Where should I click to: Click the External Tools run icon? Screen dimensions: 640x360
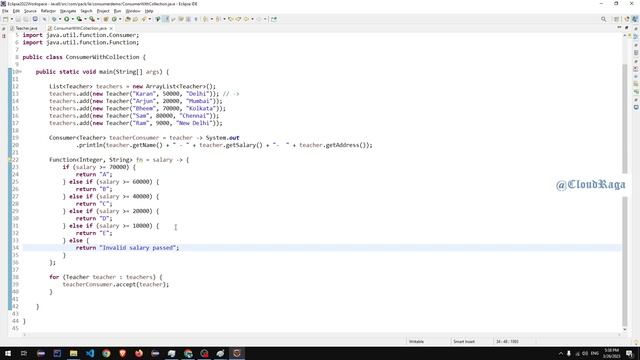point(92,19)
